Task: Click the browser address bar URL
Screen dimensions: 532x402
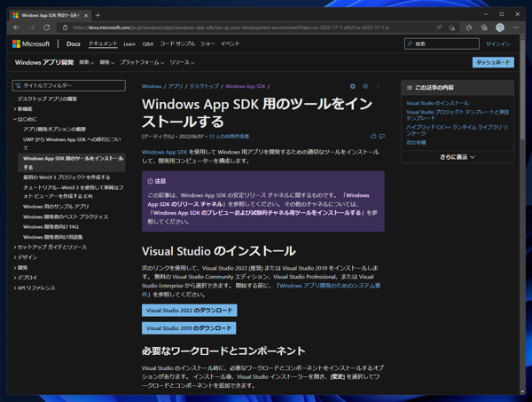Action: (x=231, y=28)
